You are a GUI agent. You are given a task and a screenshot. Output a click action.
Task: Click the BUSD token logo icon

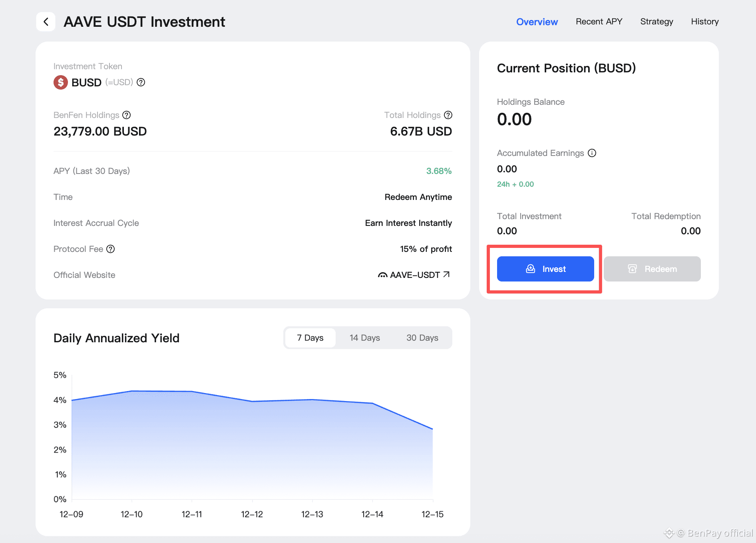tap(61, 82)
